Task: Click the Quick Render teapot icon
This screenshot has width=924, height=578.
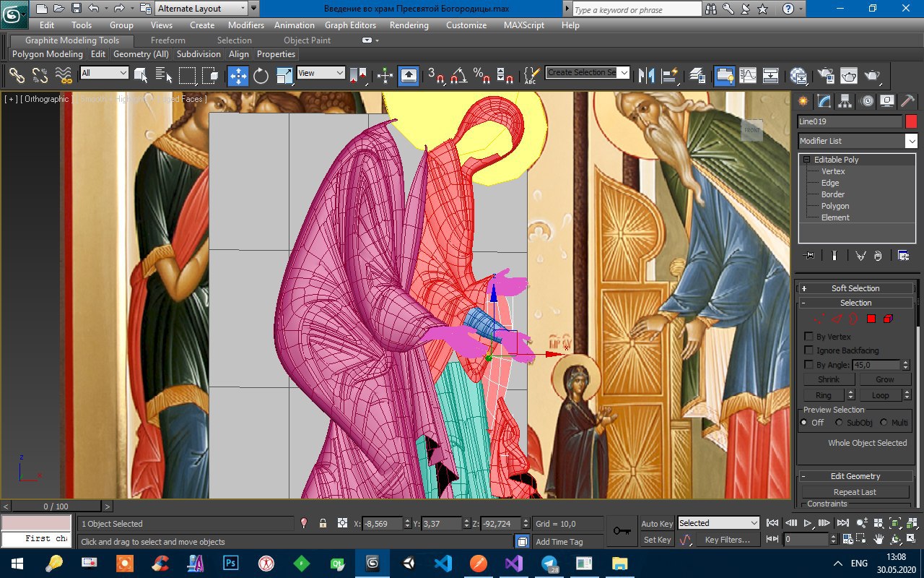Action: [x=872, y=74]
